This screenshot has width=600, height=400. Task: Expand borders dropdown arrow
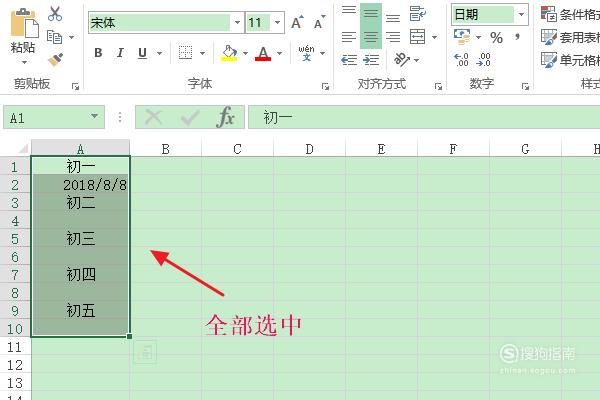(202, 53)
